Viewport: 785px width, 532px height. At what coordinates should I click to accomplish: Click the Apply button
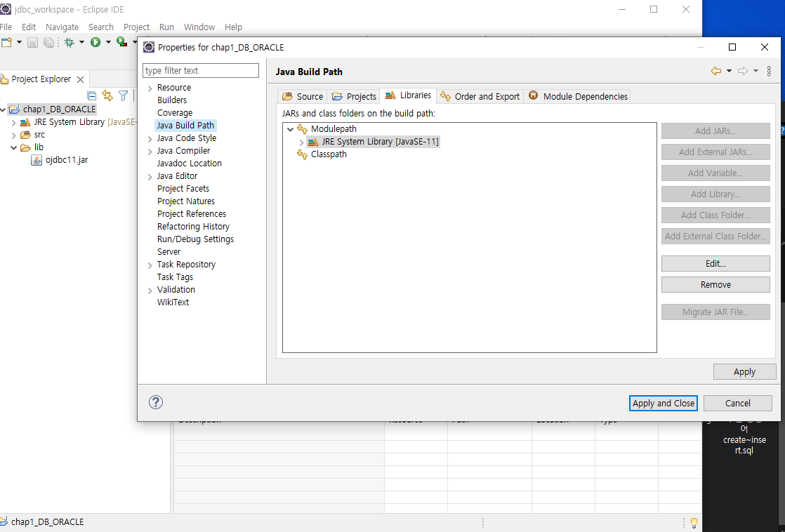pos(744,372)
